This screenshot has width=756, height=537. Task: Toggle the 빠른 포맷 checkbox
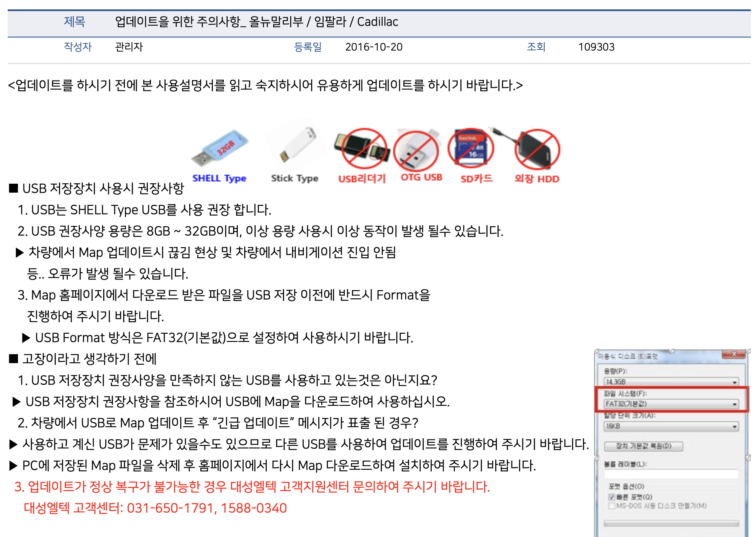tap(612, 497)
